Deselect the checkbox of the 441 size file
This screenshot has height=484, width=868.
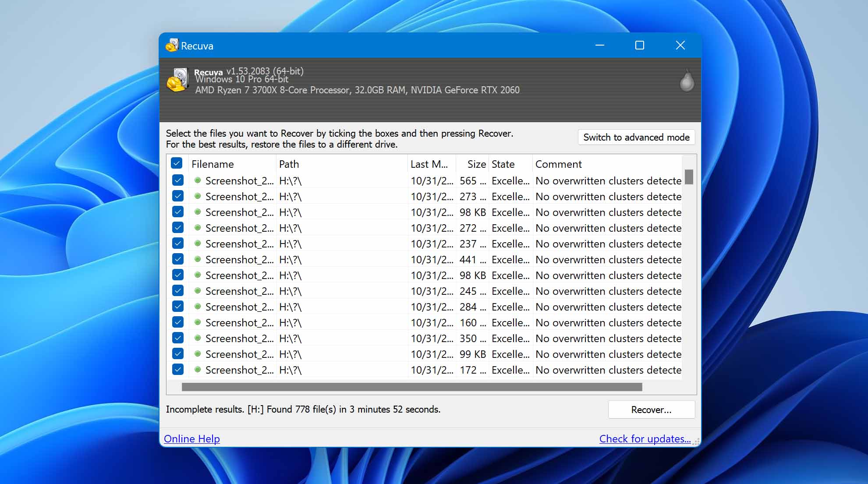[177, 259]
